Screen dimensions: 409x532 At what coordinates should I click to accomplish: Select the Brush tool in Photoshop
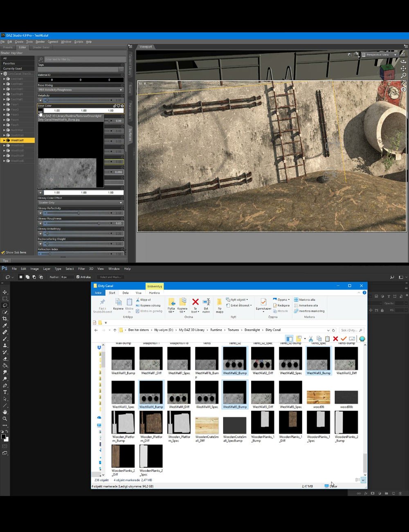point(5,339)
